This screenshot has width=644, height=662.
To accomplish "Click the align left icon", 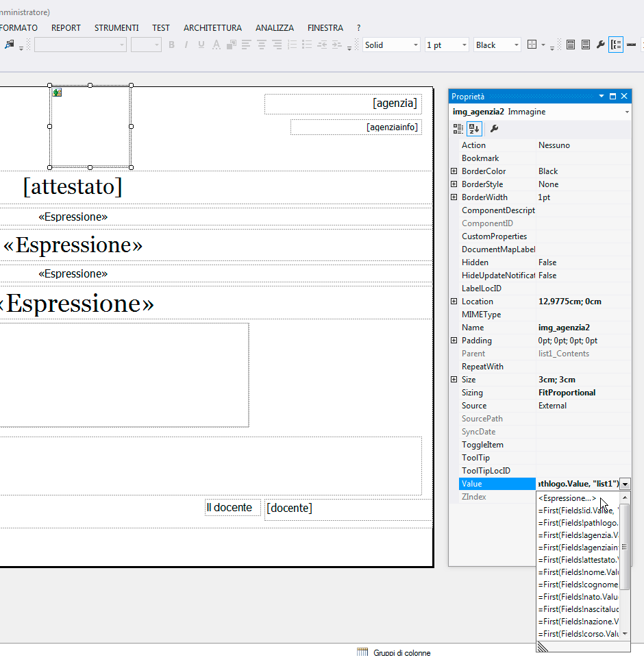I will coord(247,45).
